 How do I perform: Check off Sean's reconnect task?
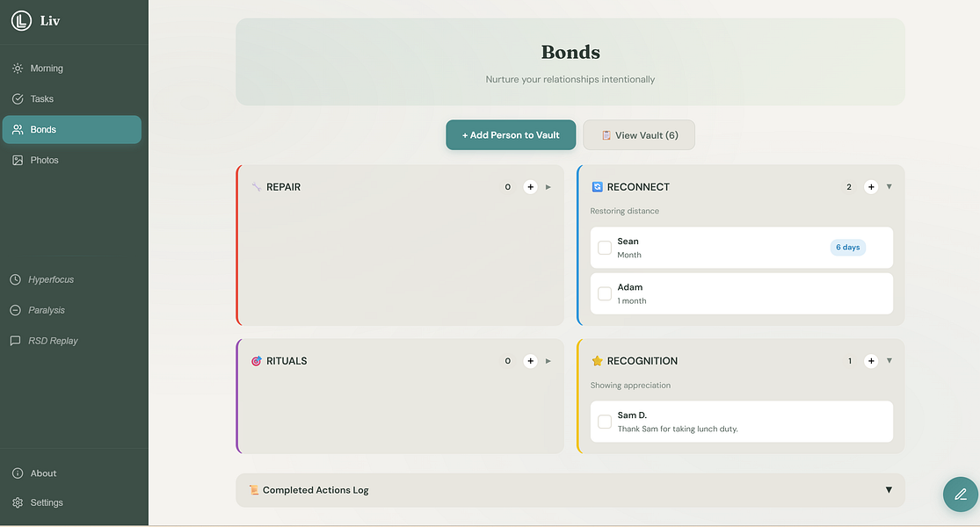click(x=605, y=248)
